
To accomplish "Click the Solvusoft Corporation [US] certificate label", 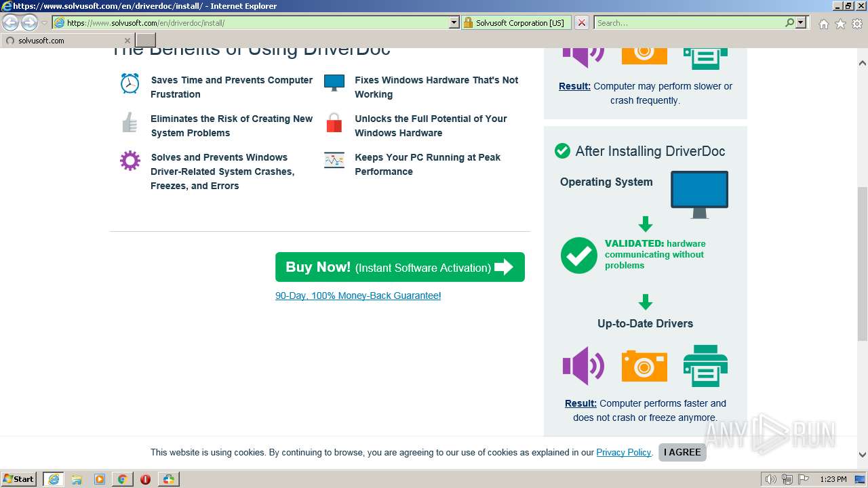I will [x=519, y=22].
